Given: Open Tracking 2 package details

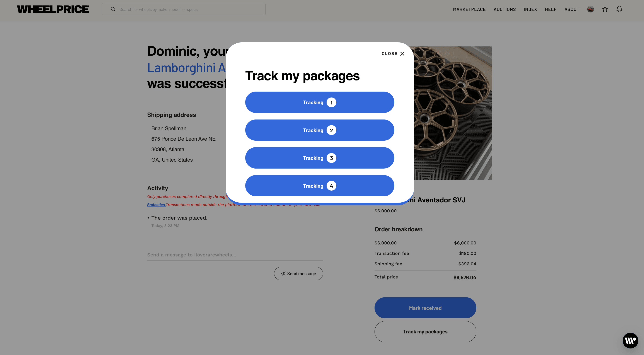Looking at the screenshot, I should tap(320, 130).
